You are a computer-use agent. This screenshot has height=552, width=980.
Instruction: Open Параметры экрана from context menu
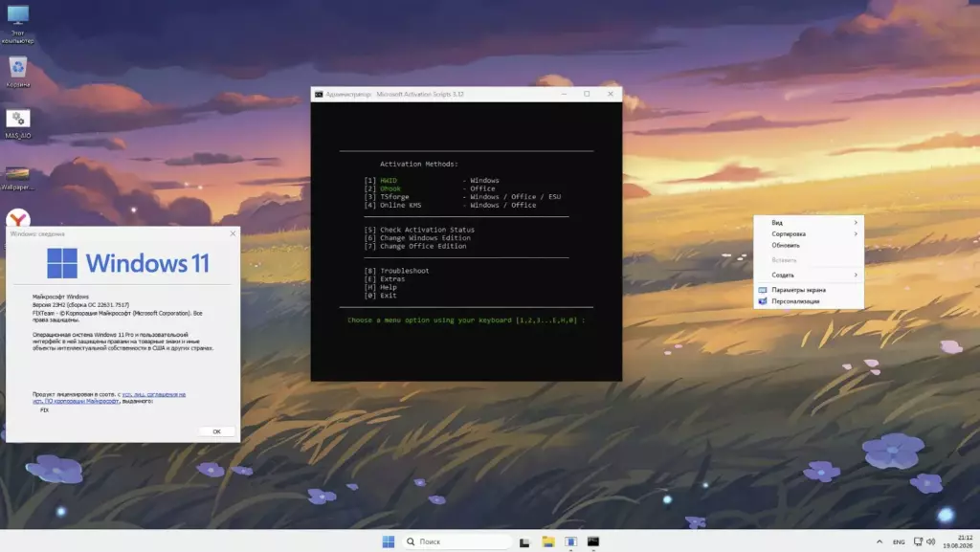[809, 290]
